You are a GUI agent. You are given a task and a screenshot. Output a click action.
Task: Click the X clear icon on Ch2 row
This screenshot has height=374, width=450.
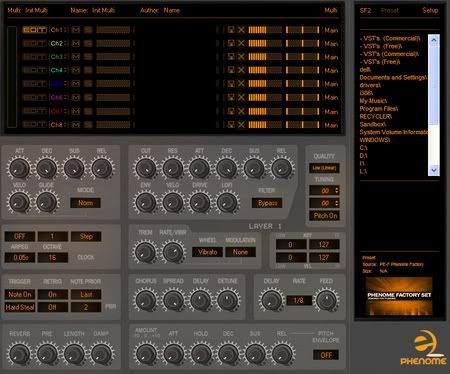point(241,43)
